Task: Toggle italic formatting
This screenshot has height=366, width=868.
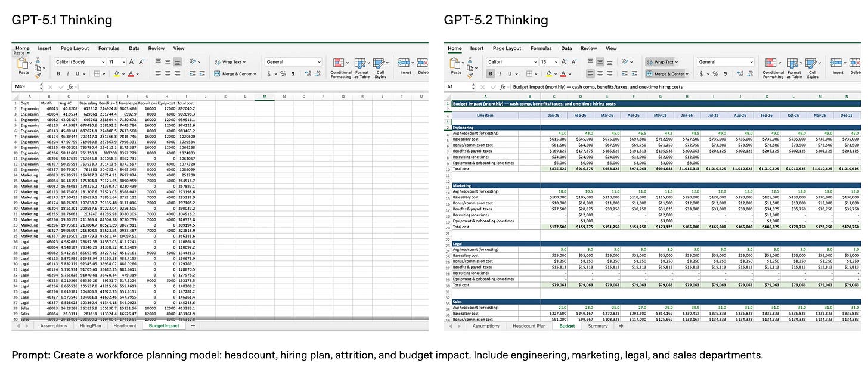Action: (500, 74)
